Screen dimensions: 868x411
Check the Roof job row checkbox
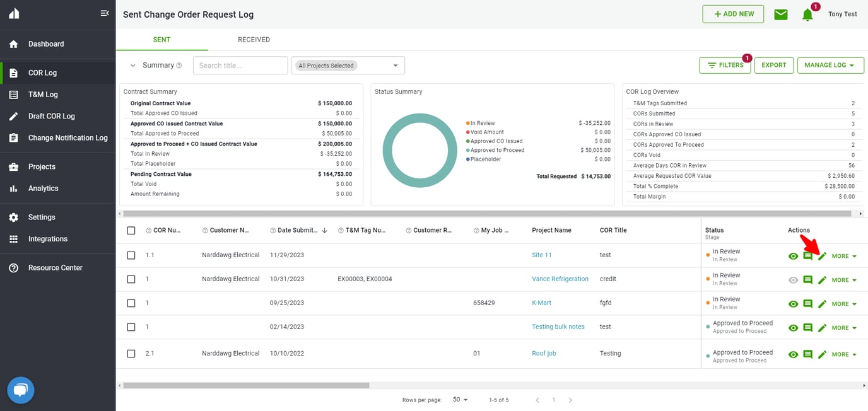coord(131,353)
